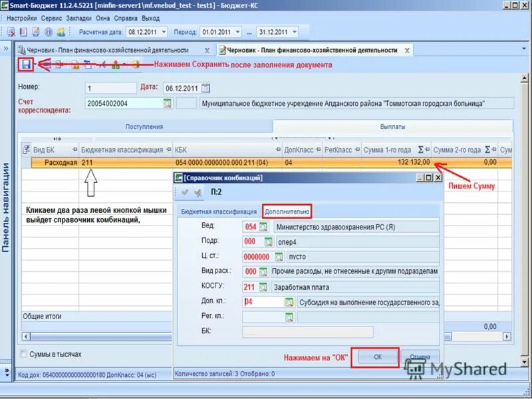Viewport: 532px width, 399px height.
Task: Select Дополнительно tab in dialog
Action: point(287,211)
